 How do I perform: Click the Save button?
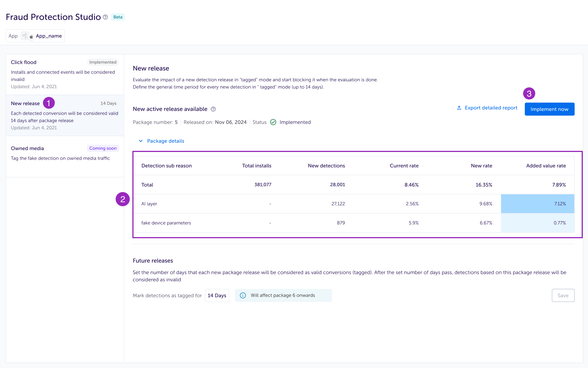(x=563, y=296)
